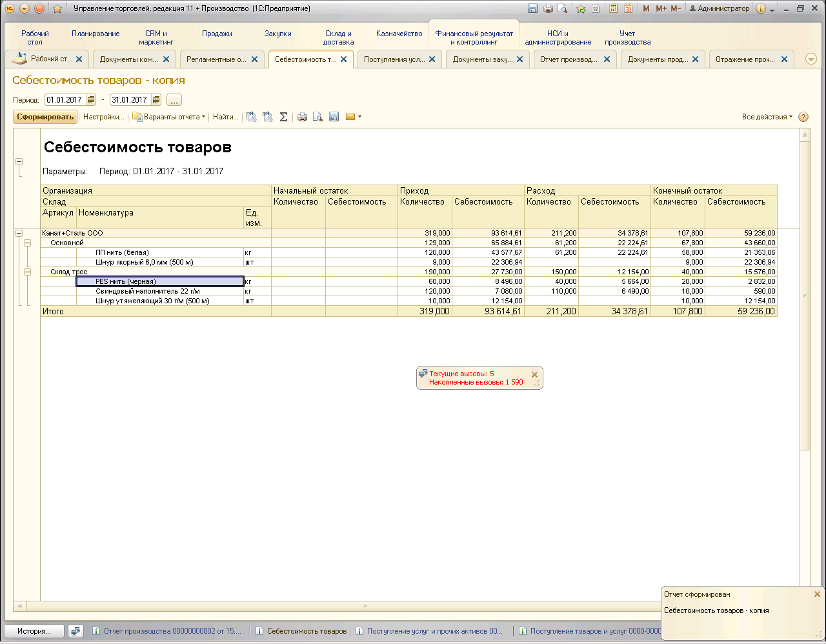
Task: Open the Продажи section
Action: coord(217,34)
